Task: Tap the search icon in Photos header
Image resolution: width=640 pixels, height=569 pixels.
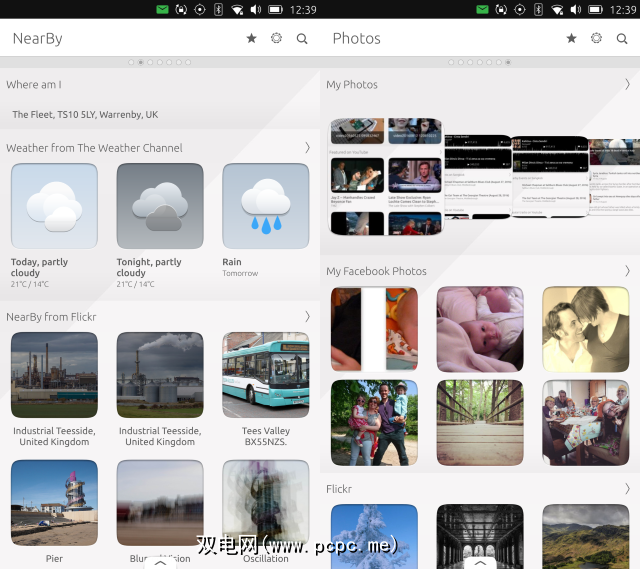Action: point(622,39)
